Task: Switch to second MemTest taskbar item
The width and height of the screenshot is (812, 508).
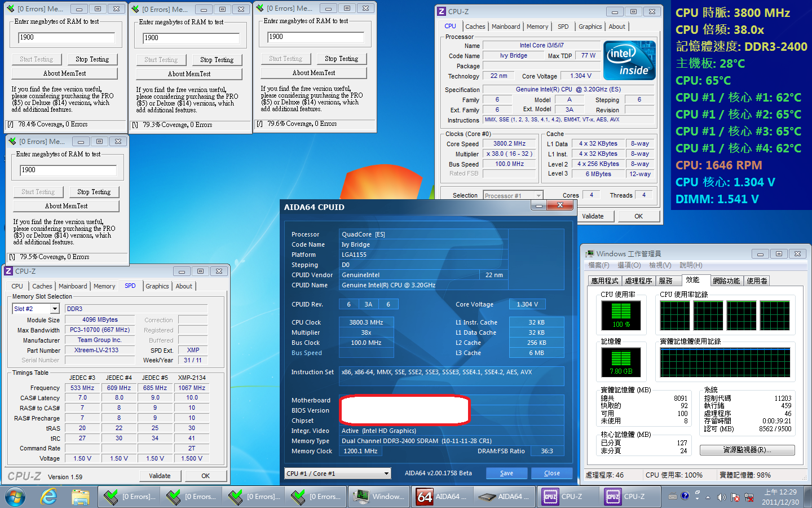Action: (x=191, y=497)
